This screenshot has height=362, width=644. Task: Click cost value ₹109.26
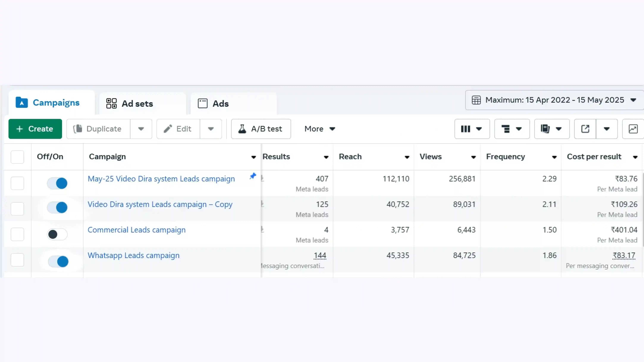624,204
